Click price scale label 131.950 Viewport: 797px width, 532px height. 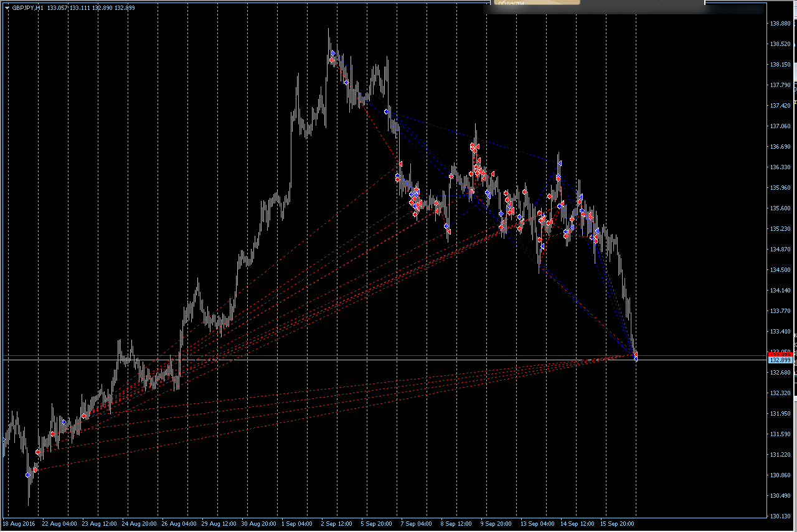pos(780,414)
